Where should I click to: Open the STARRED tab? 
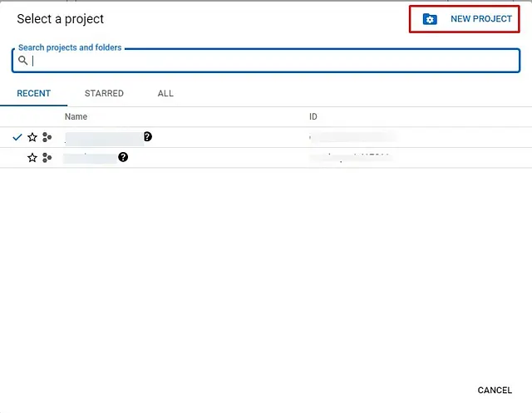pyautogui.click(x=104, y=93)
